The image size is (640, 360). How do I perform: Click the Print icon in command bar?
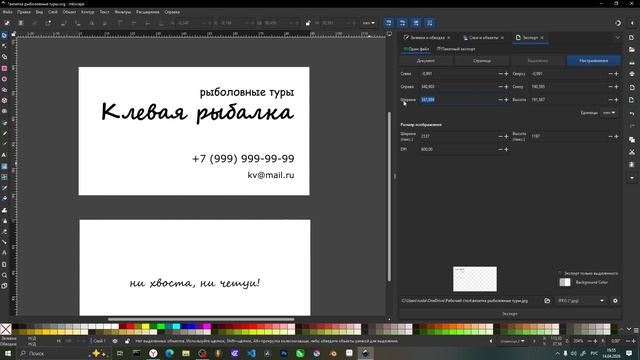click(x=632, y=74)
